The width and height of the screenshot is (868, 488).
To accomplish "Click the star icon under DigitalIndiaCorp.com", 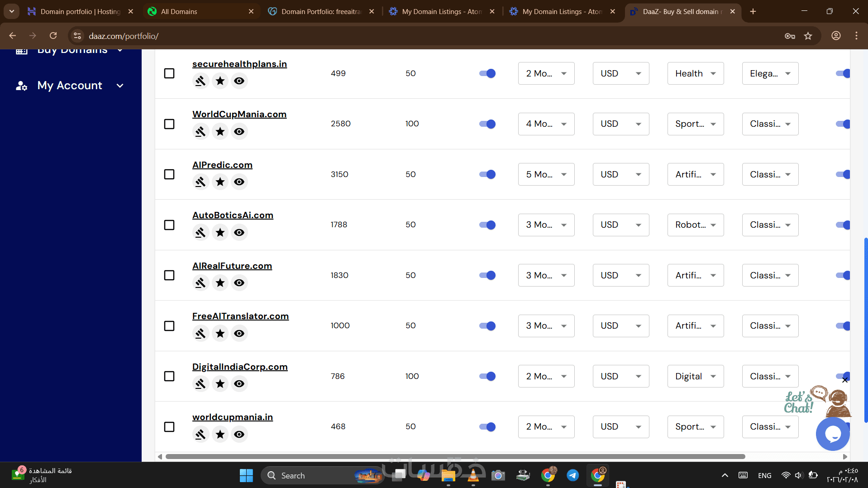I will (220, 383).
